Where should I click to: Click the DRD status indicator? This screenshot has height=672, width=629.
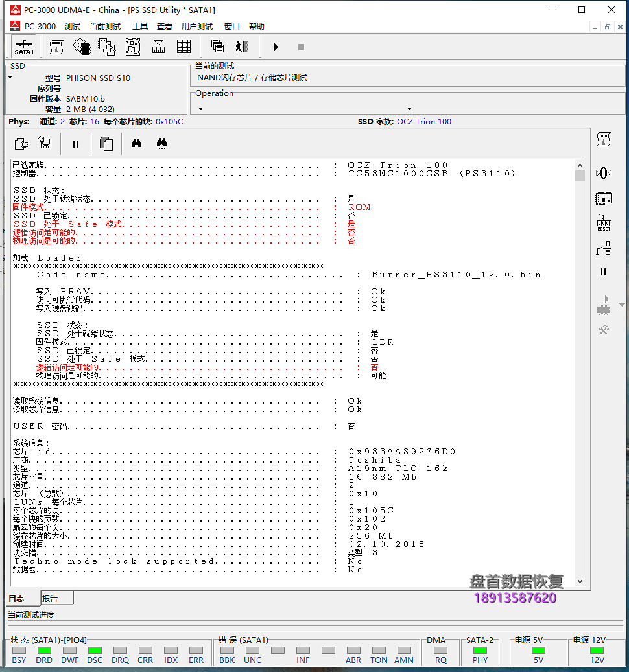pos(44,650)
